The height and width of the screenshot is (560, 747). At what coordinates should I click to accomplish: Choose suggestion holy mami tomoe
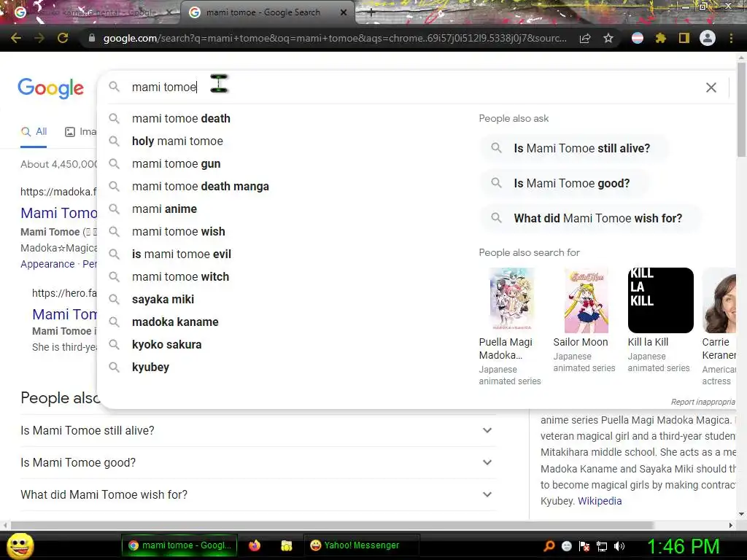[x=177, y=141]
